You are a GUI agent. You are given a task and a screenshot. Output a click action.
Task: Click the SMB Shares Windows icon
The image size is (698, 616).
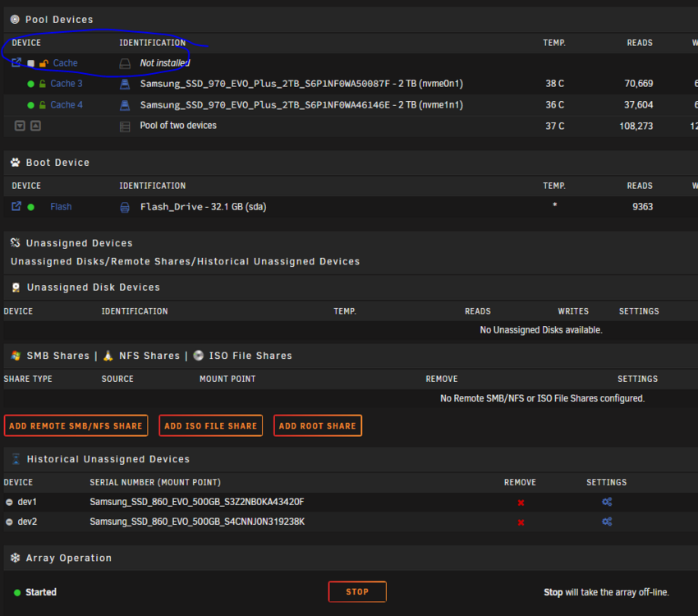16,355
